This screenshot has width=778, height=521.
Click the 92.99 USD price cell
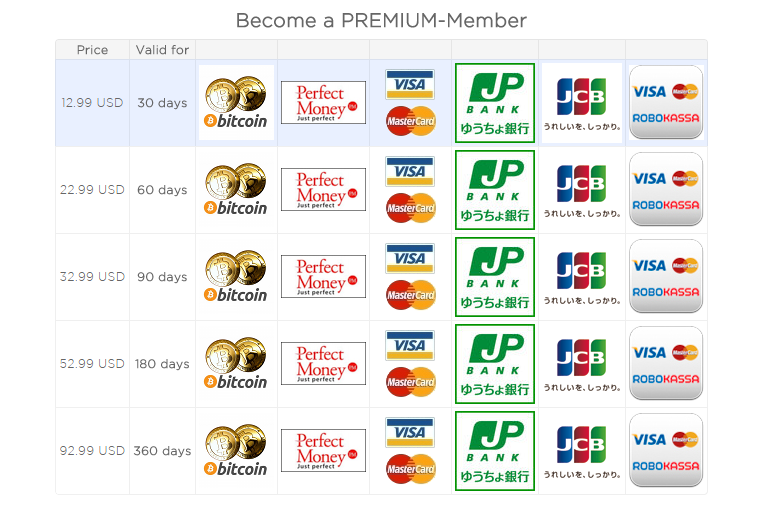(x=92, y=451)
